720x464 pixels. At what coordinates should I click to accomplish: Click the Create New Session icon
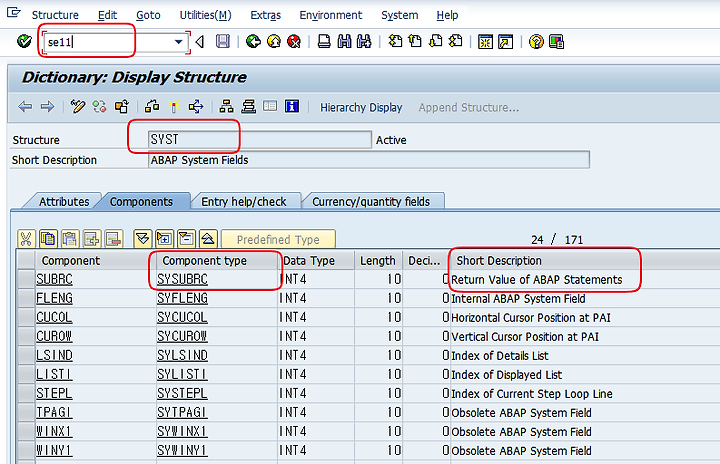point(485,42)
